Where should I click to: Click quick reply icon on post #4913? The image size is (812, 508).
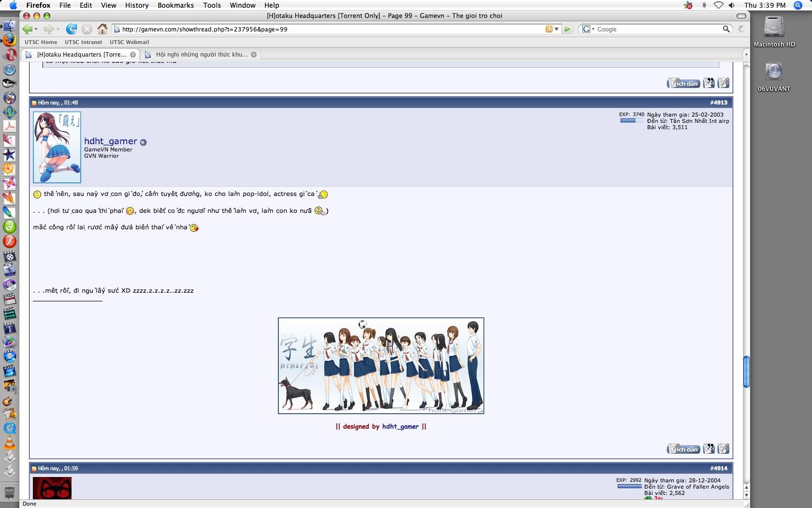(x=723, y=449)
